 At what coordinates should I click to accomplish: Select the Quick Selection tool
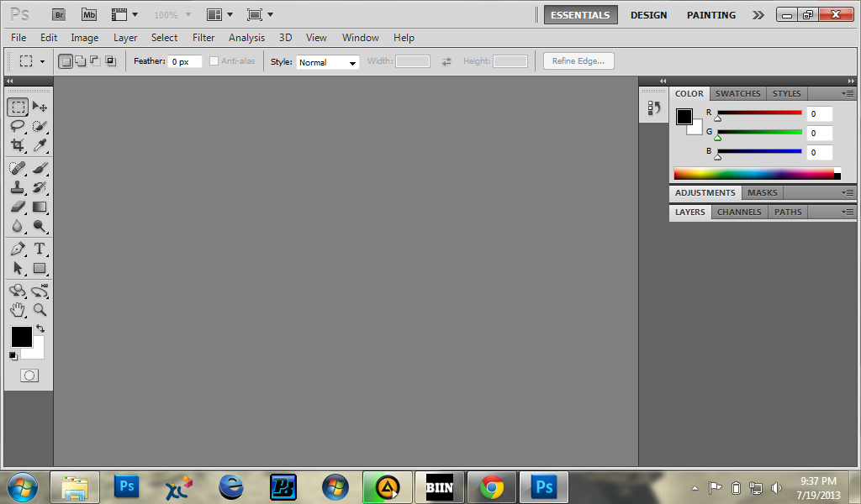(40, 126)
